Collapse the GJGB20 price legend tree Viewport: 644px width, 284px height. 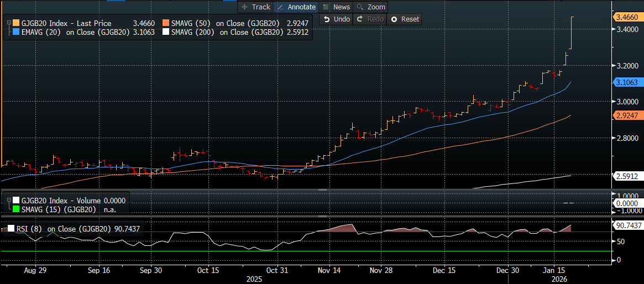click(9, 23)
